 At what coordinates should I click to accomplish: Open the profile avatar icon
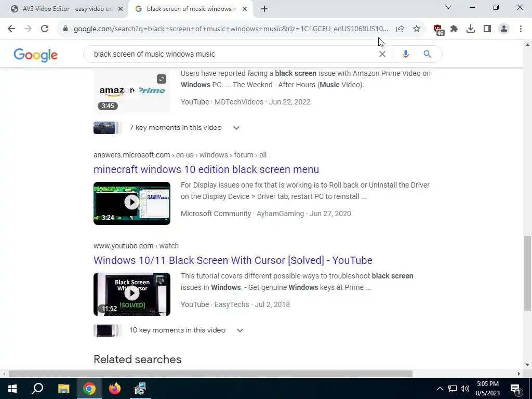point(504,29)
